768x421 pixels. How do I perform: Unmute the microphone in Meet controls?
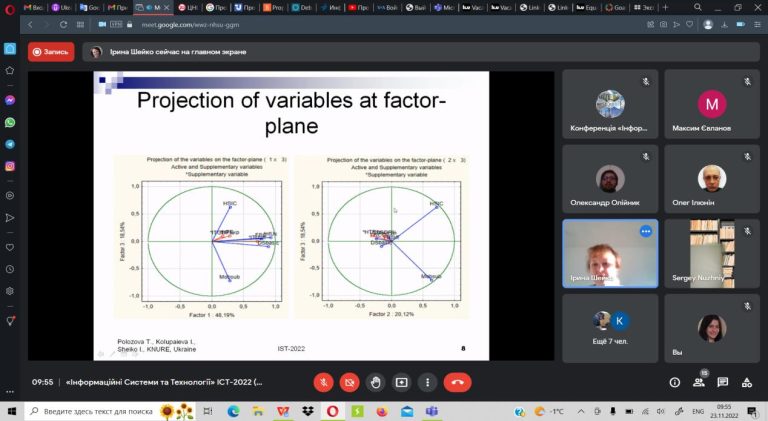323,382
